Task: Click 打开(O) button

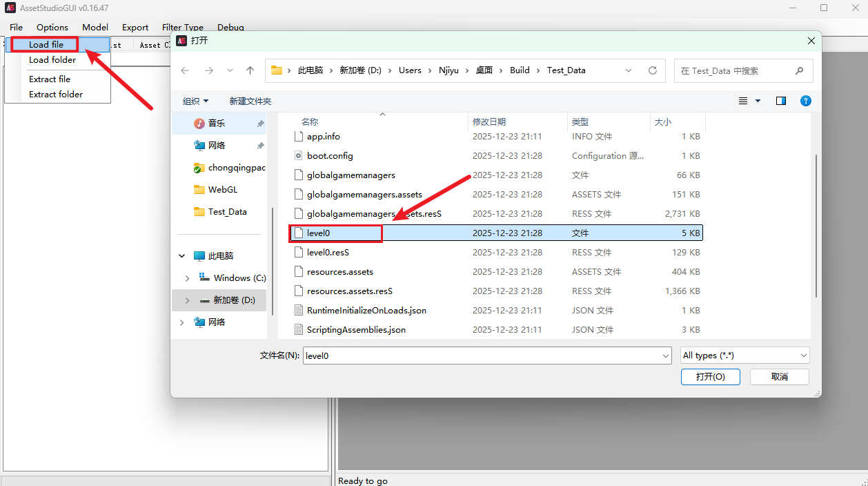Action: pyautogui.click(x=710, y=376)
